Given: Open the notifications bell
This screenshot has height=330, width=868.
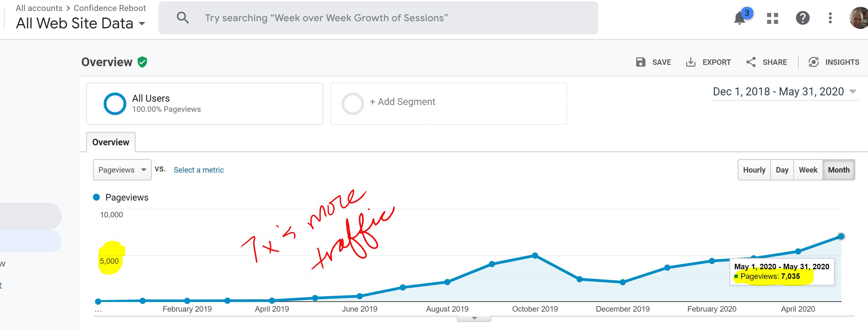Looking at the screenshot, I should (740, 18).
